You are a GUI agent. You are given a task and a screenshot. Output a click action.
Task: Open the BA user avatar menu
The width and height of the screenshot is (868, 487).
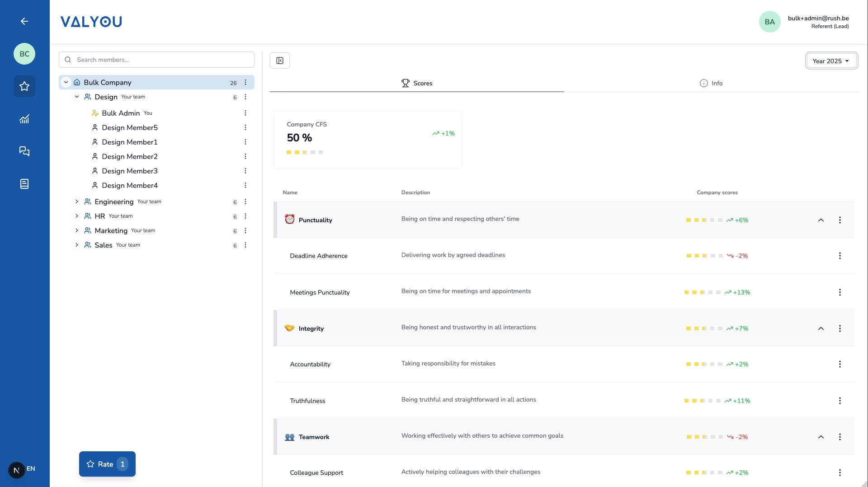coord(769,22)
